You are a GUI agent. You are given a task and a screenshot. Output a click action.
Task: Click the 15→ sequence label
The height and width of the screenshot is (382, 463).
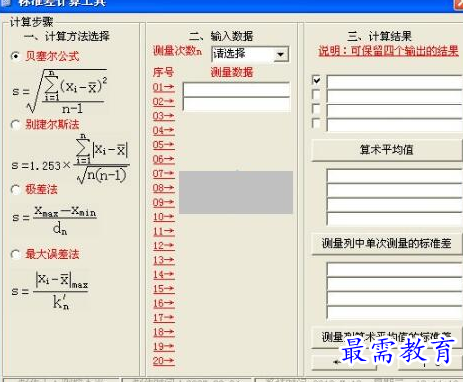click(x=164, y=289)
